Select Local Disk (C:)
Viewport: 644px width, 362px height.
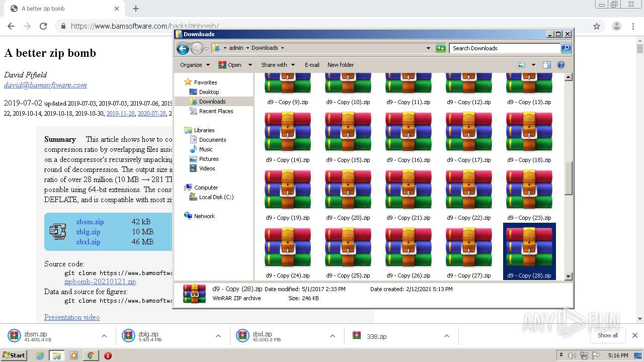click(216, 197)
